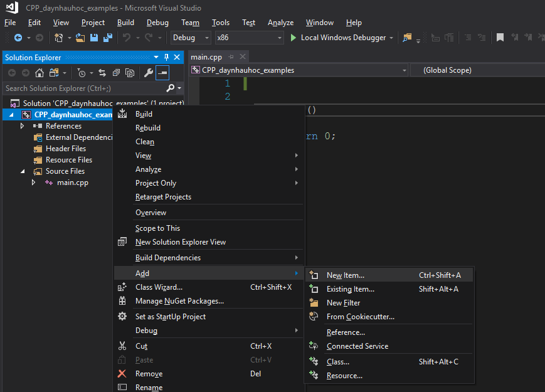
Task: Open the Analyze menu in the menu bar
Action: (280, 23)
